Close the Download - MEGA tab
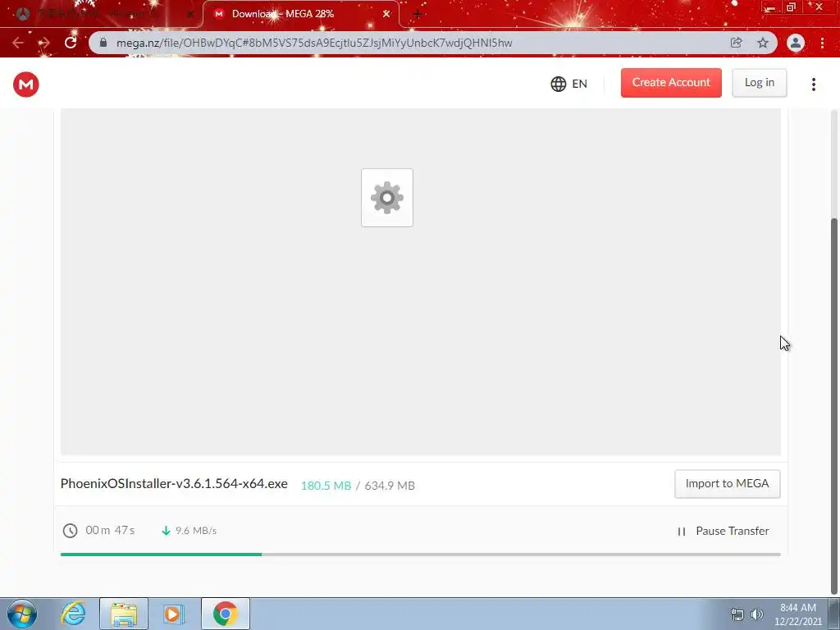This screenshot has width=840, height=630. coord(386,14)
